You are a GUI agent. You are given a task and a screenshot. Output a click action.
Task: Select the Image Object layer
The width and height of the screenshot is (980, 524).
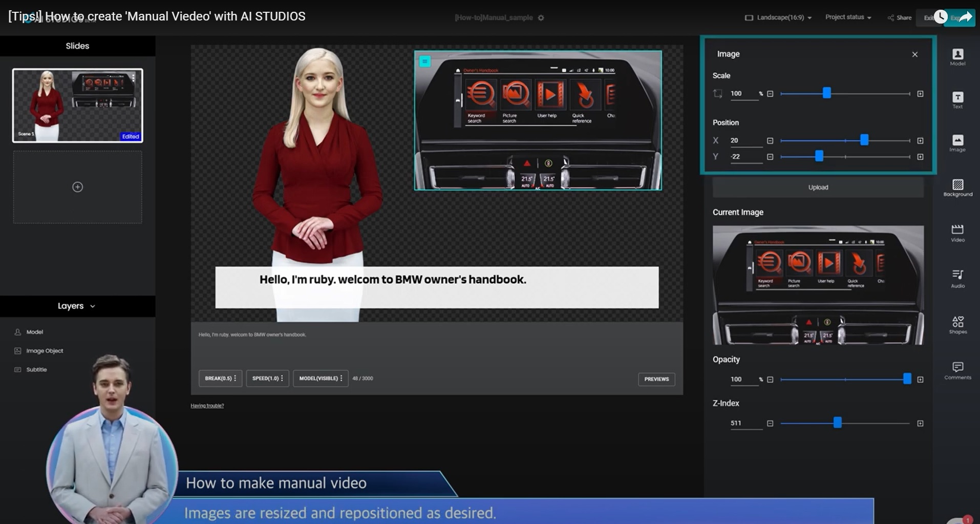(x=39, y=351)
